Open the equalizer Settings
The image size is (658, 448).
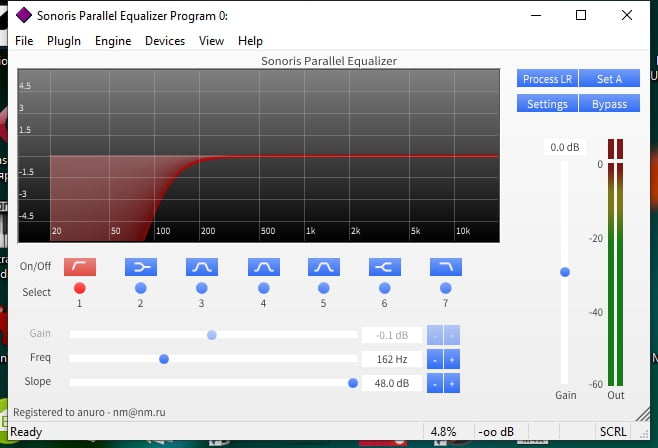click(547, 104)
